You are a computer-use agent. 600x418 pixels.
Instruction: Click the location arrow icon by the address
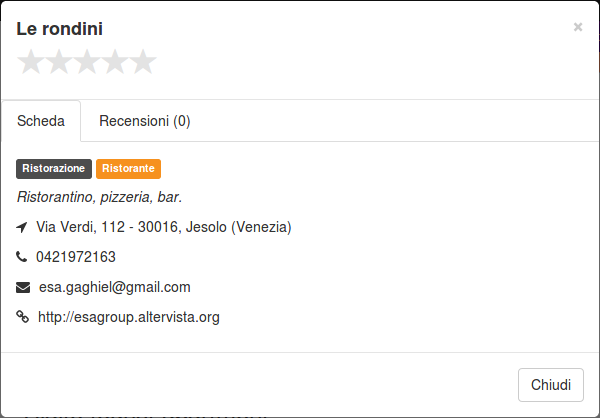tap(22, 227)
